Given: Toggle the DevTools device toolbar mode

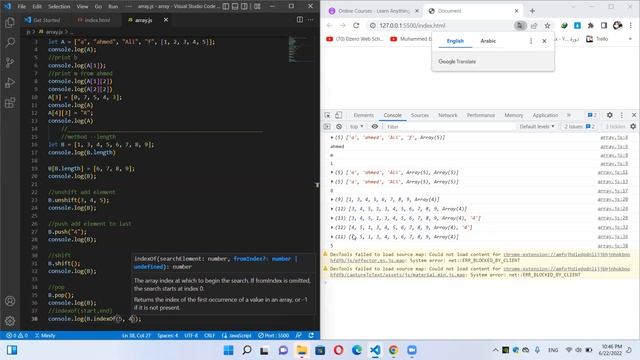Looking at the screenshot, I should 338,115.
